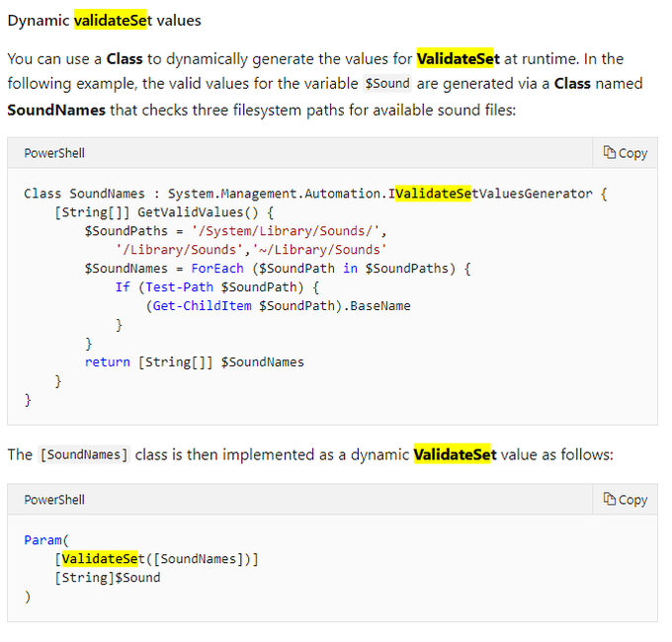
Task: Click IValidateSetValuesGenerator in the class declaration
Action: click(x=490, y=194)
